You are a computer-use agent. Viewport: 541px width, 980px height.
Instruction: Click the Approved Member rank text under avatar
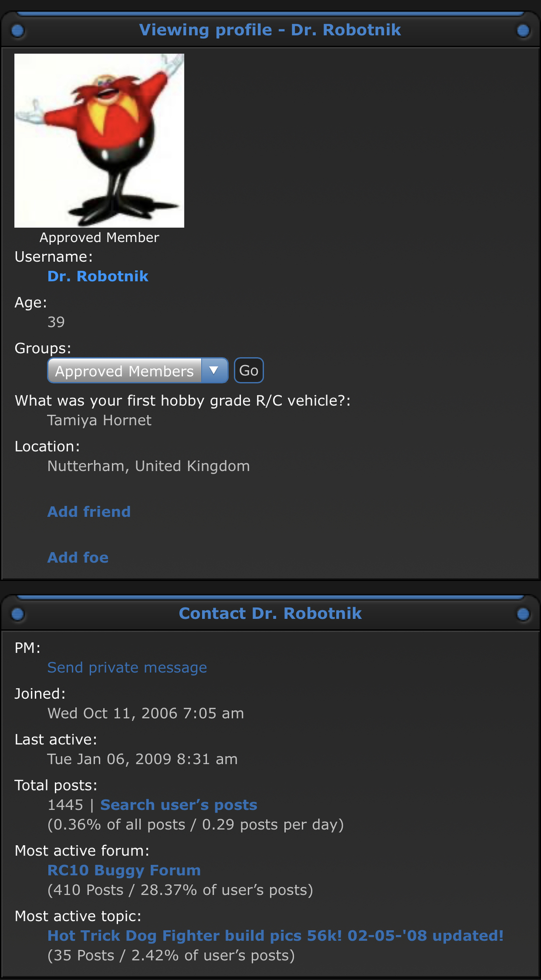[x=99, y=238]
